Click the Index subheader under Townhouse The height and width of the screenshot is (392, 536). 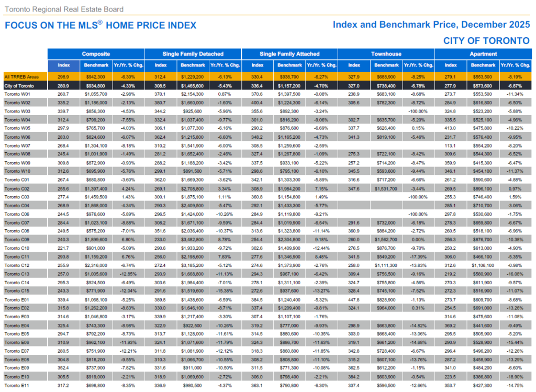tap(354, 65)
